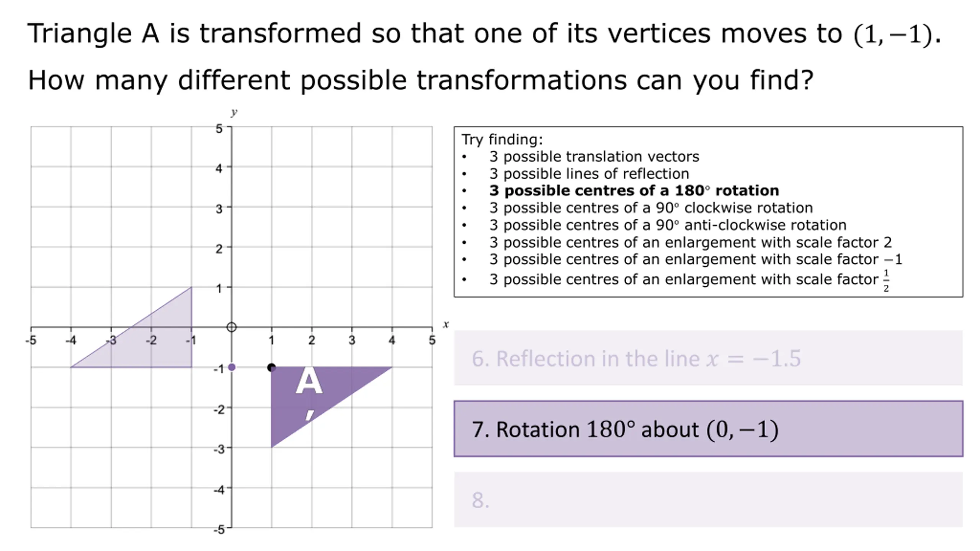
Task: Select answer 7 Rotation 180° about (0, −1)
Action: pos(708,429)
